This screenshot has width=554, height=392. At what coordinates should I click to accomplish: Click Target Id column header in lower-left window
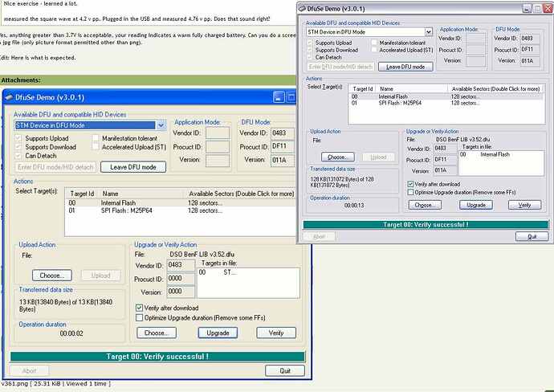82,194
